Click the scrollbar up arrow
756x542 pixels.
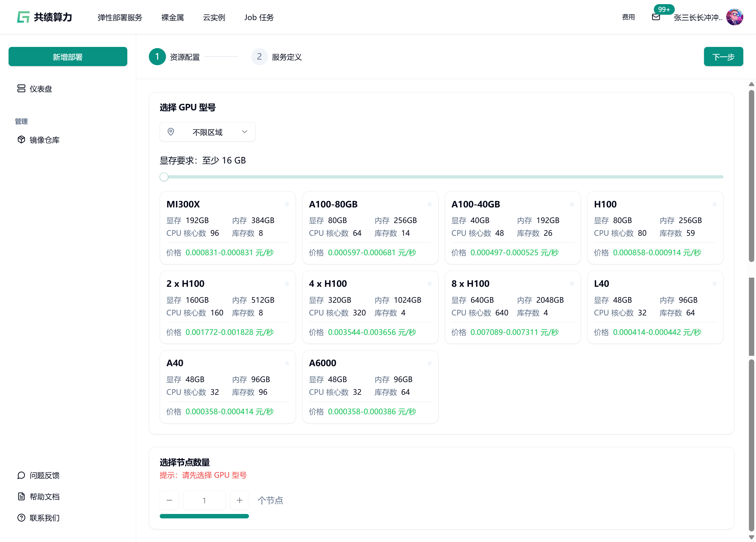751,84
